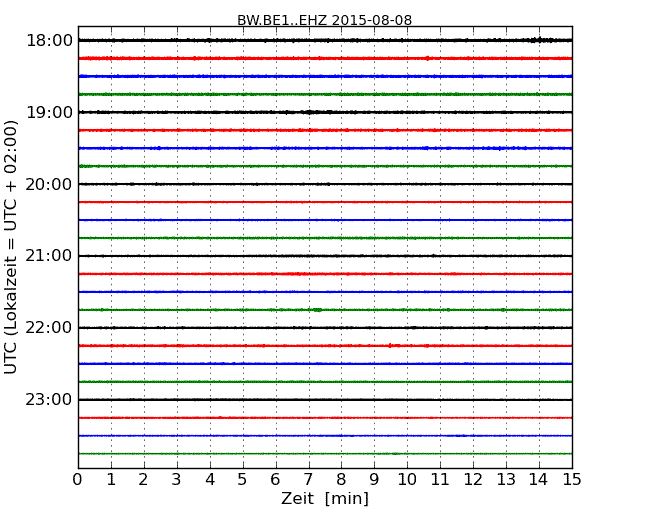Click the '9' x-axis tick label

coord(374,480)
